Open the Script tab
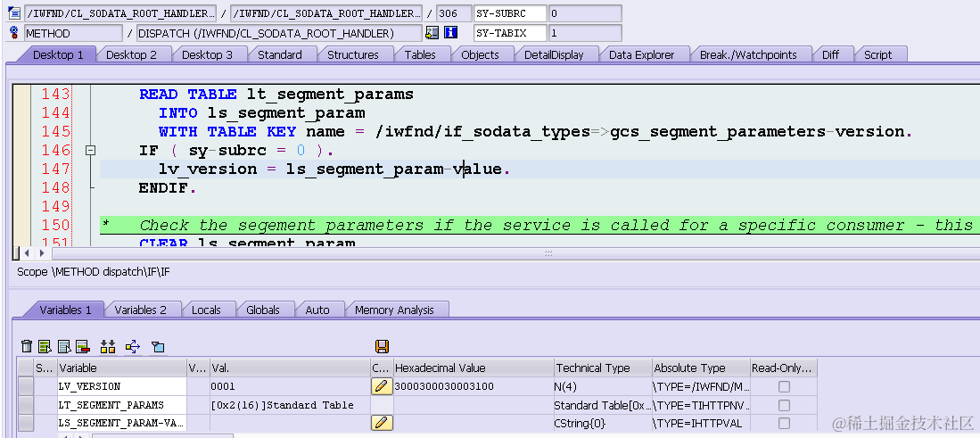980x438 pixels. point(877,54)
